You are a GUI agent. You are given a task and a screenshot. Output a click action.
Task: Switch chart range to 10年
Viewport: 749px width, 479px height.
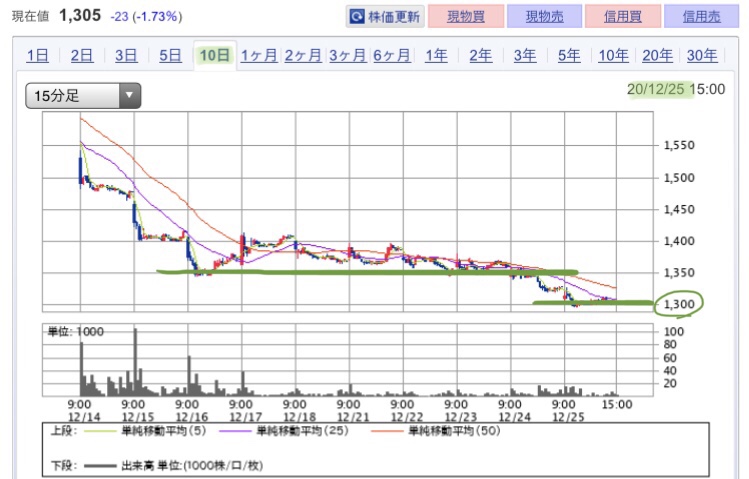click(x=613, y=55)
